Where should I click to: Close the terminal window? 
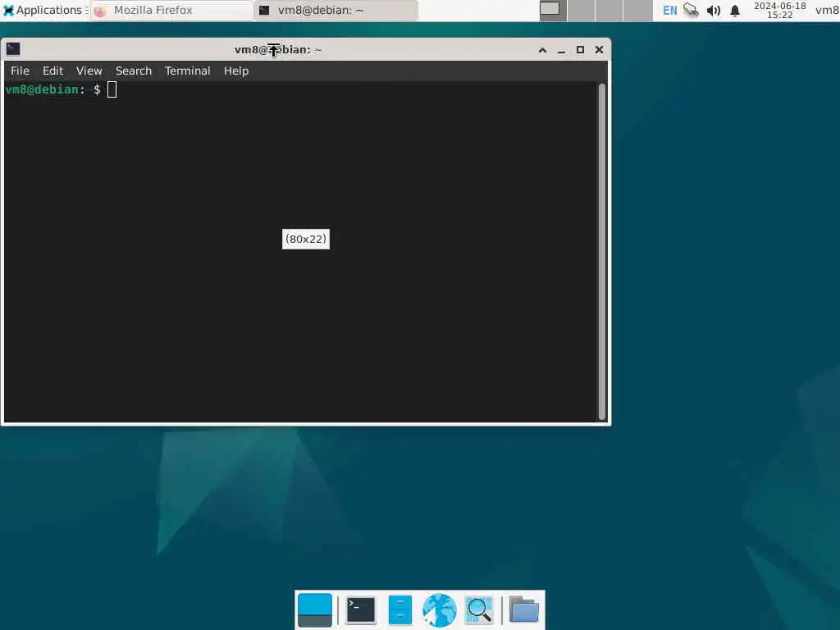coord(599,50)
